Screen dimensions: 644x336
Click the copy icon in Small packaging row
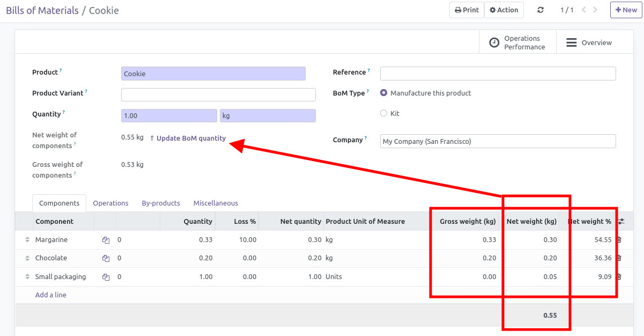(x=106, y=277)
